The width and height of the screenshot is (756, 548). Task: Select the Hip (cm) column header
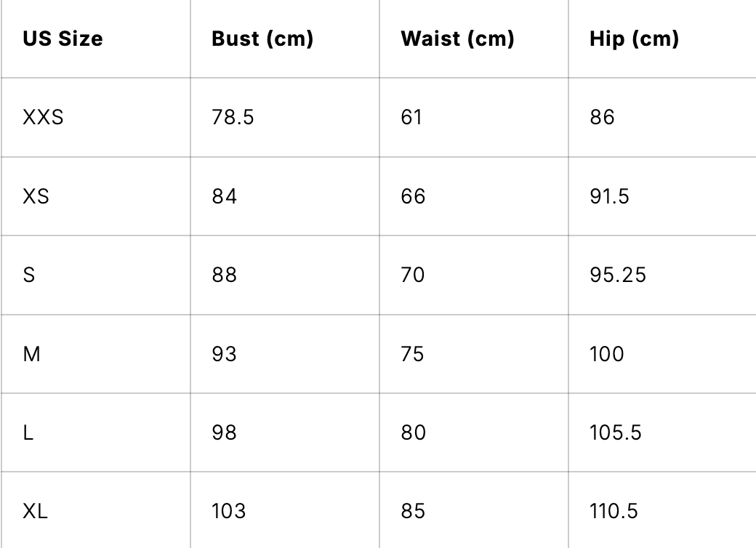pyautogui.click(x=634, y=39)
